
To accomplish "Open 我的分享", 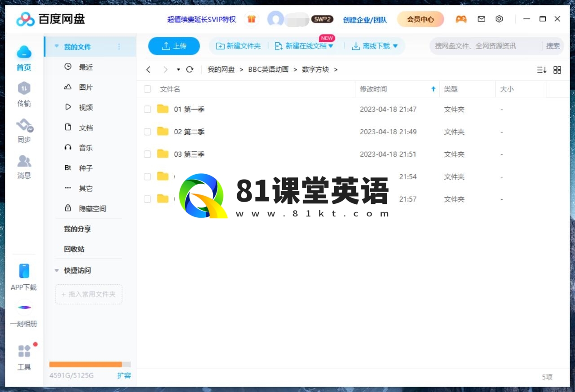I will 77,229.
